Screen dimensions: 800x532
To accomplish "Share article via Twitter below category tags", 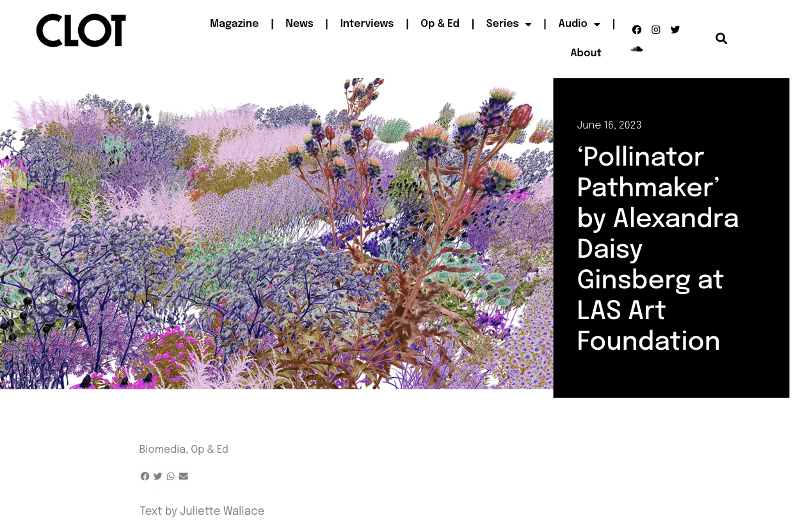I will (x=157, y=476).
